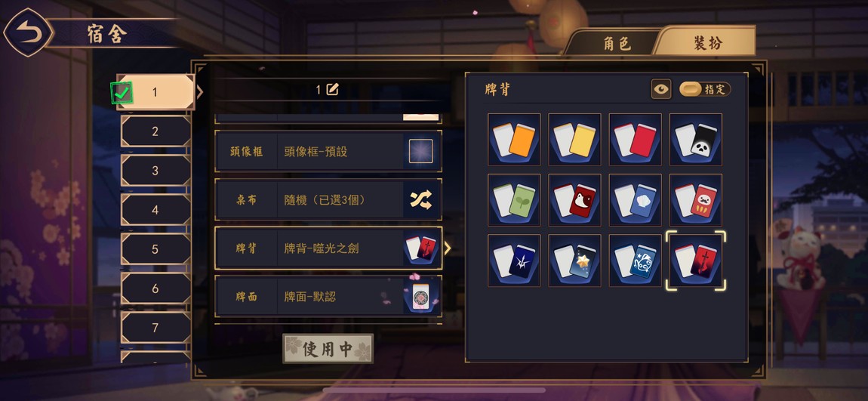Image resolution: width=868 pixels, height=401 pixels.
Task: Open the 桌布 random selection row
Action: click(328, 199)
